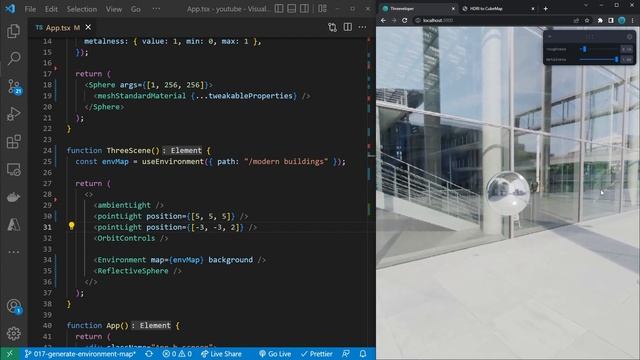This screenshot has height=360, width=640.
Task: Switch to first browser tab with teal icon
Action: (417, 9)
